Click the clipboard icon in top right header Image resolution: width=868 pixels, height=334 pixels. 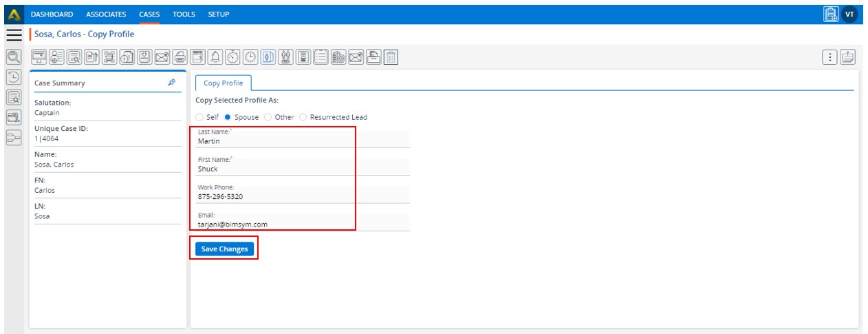coord(831,14)
